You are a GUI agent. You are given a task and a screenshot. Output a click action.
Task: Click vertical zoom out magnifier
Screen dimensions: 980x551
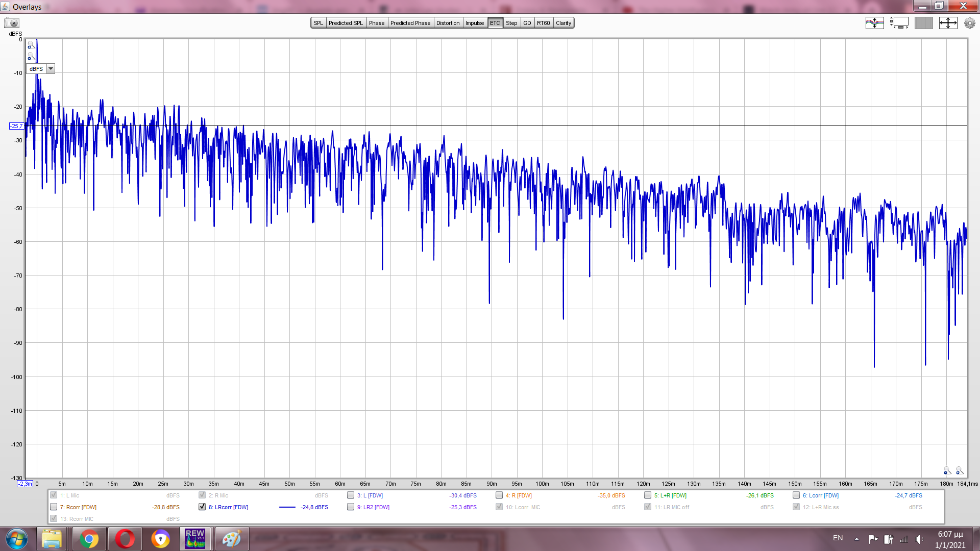coord(30,56)
